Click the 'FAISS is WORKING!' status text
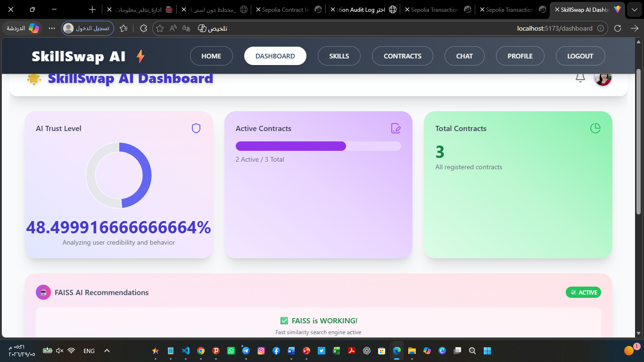The width and height of the screenshot is (644, 362). pyautogui.click(x=325, y=321)
